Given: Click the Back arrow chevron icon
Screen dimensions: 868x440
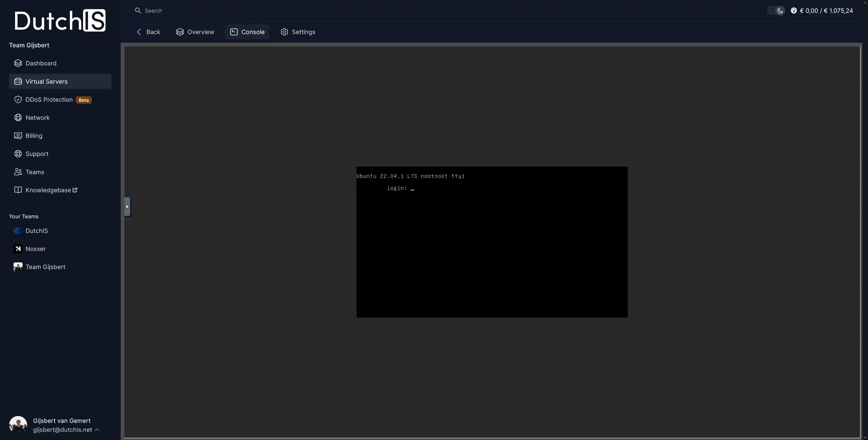Looking at the screenshot, I should (x=139, y=32).
